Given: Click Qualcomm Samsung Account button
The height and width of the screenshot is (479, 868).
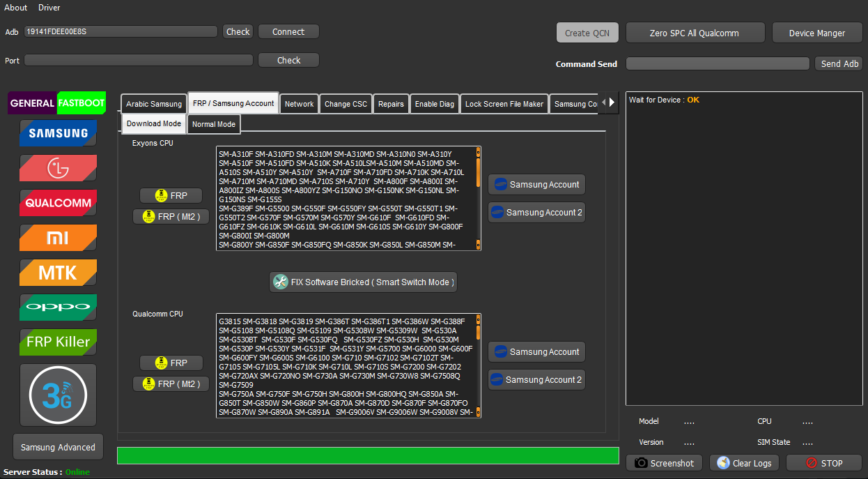Looking at the screenshot, I should [536, 352].
